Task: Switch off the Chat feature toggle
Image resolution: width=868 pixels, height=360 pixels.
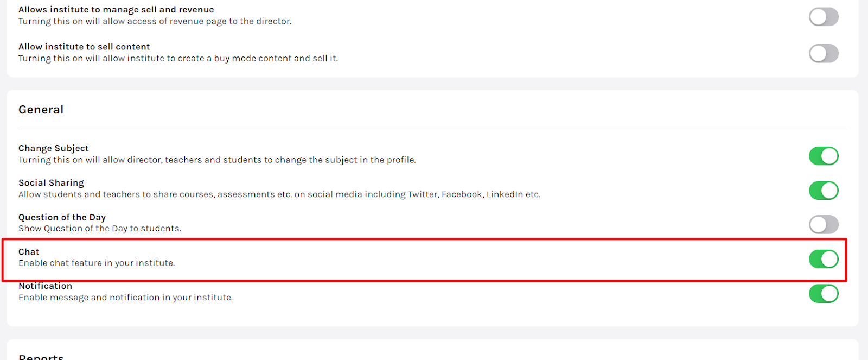Action: click(x=824, y=259)
